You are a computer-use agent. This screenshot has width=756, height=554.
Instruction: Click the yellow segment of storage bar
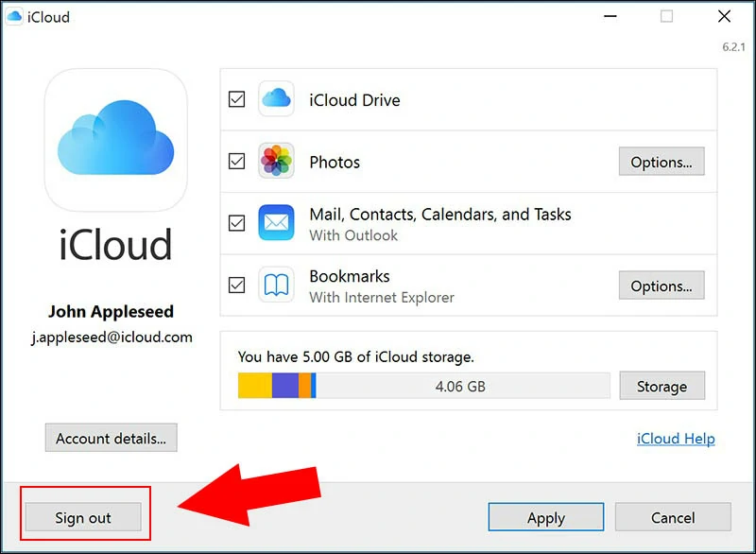(x=255, y=385)
